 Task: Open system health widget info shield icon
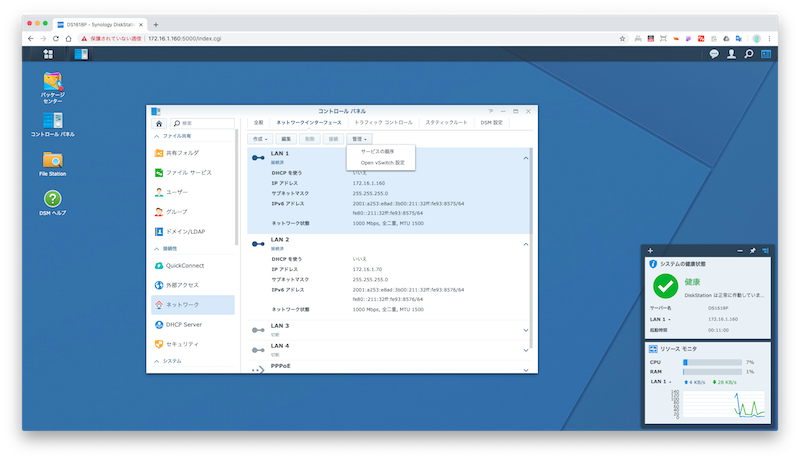653,264
